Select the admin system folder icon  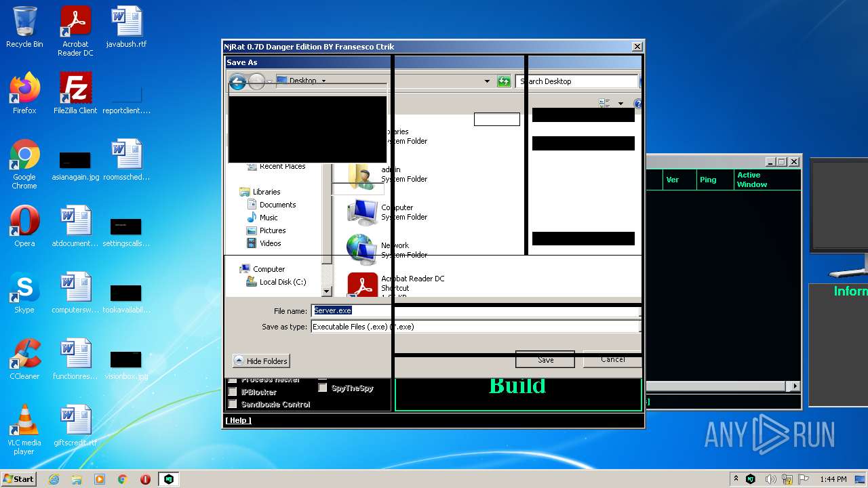pos(361,175)
